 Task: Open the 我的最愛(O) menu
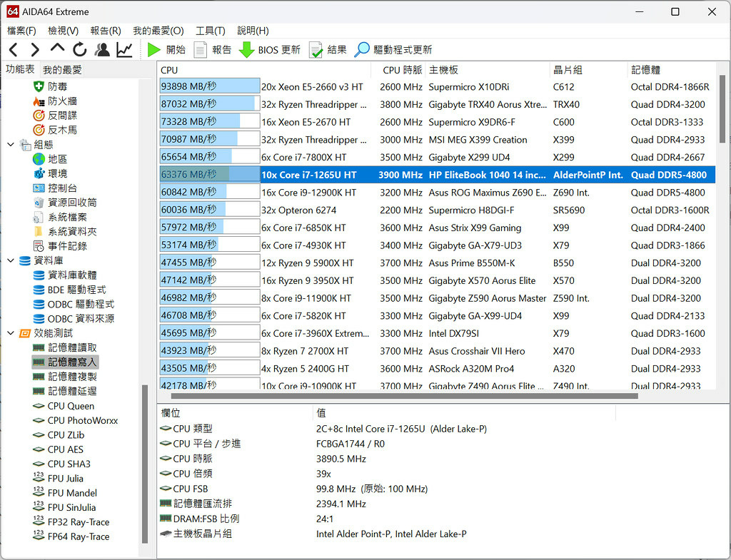click(158, 31)
